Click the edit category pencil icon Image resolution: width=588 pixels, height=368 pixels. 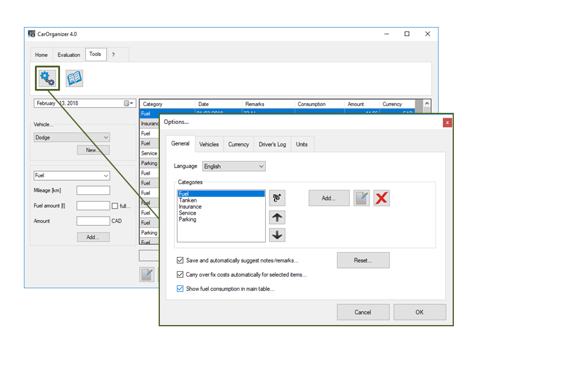click(x=361, y=197)
